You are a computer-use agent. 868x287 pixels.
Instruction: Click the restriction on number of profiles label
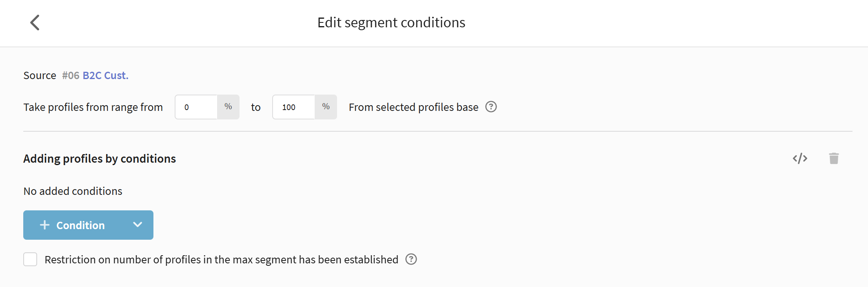point(221,260)
